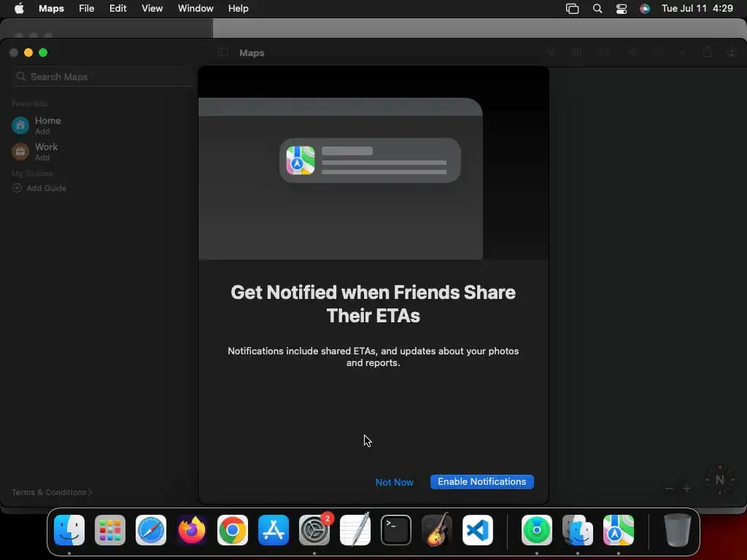Open App Store from the Dock
This screenshot has width=747, height=560.
tap(274, 530)
